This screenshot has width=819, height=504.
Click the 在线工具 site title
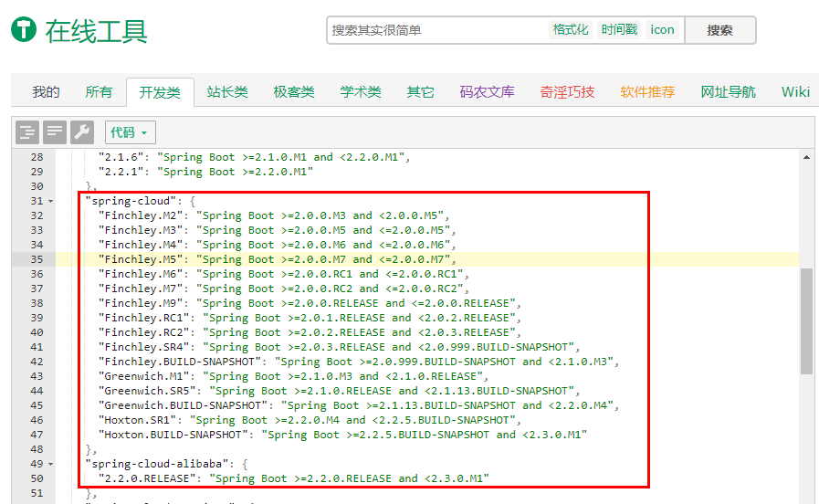pos(96,31)
